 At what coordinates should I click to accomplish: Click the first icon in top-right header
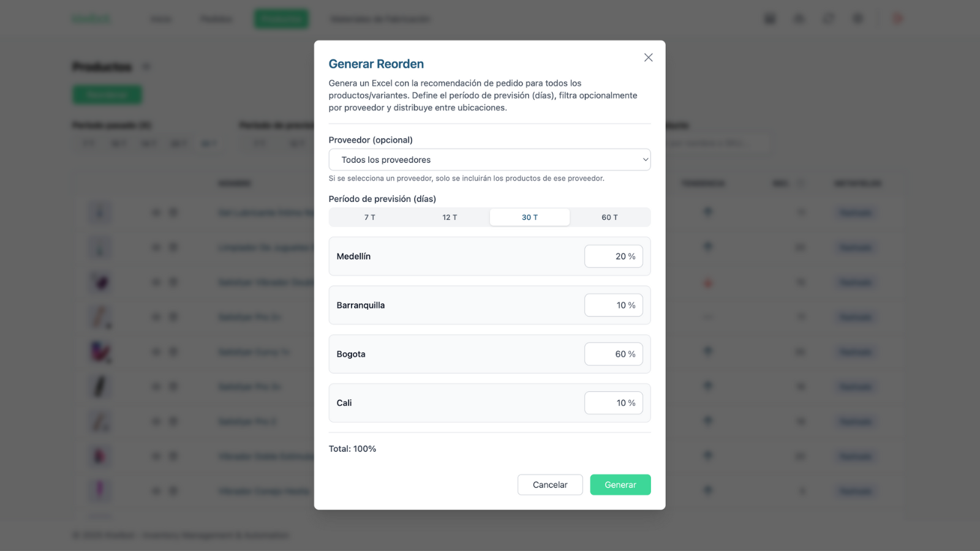pos(770,19)
